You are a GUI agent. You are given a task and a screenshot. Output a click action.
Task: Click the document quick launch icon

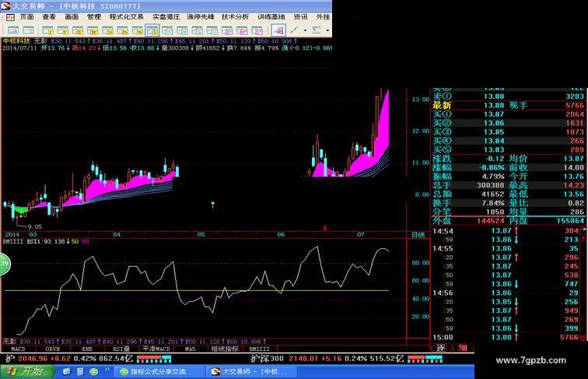click(x=80, y=372)
